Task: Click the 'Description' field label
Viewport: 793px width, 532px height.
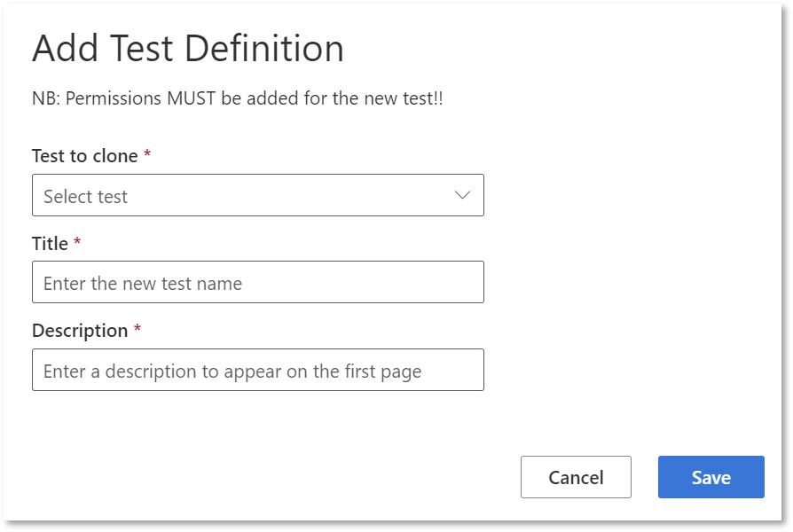Action: (80, 331)
